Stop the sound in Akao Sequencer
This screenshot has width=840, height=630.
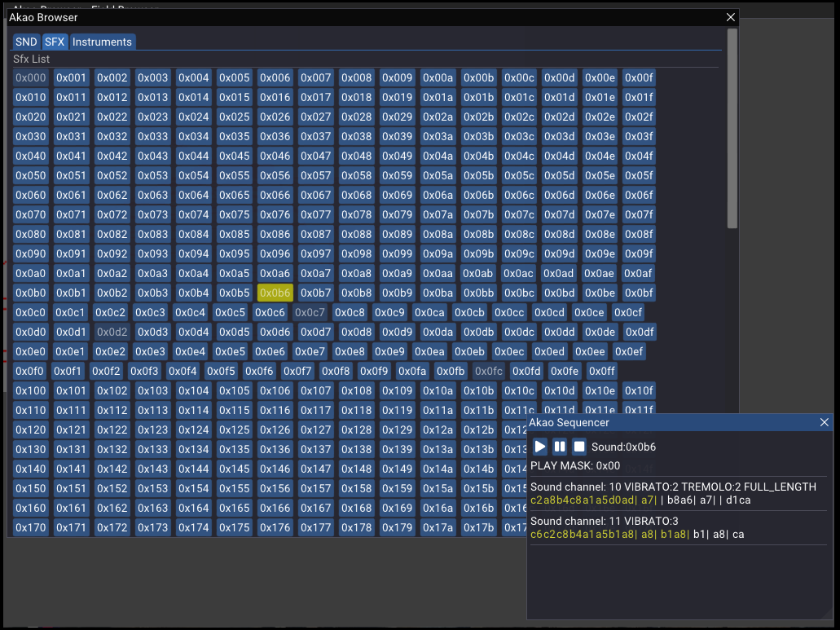[579, 447]
